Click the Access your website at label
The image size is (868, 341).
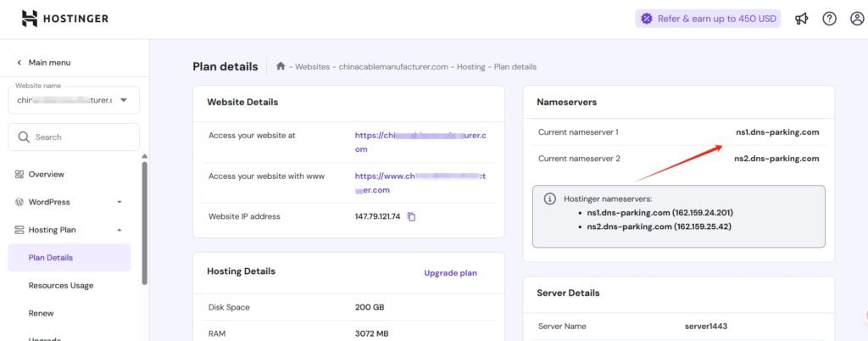[x=252, y=136]
